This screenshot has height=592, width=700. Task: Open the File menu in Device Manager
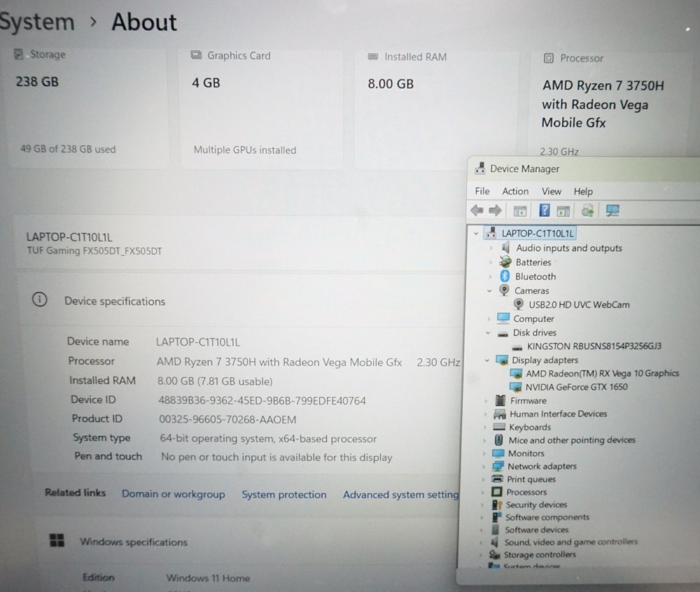pyautogui.click(x=482, y=191)
